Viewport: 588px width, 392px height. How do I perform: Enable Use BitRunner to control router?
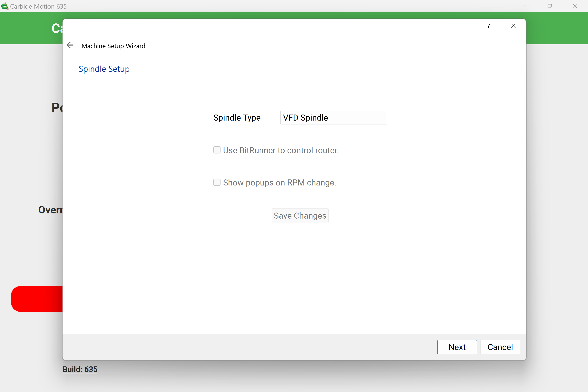point(217,150)
